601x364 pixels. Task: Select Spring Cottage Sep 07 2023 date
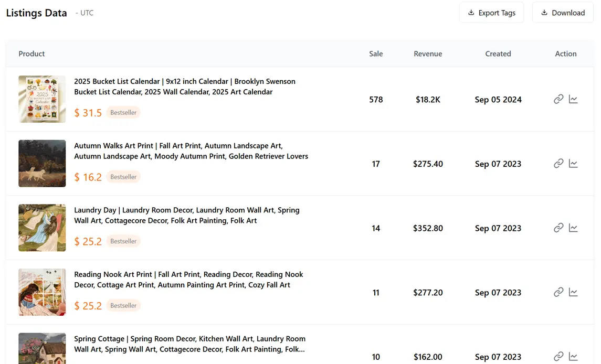[498, 357]
